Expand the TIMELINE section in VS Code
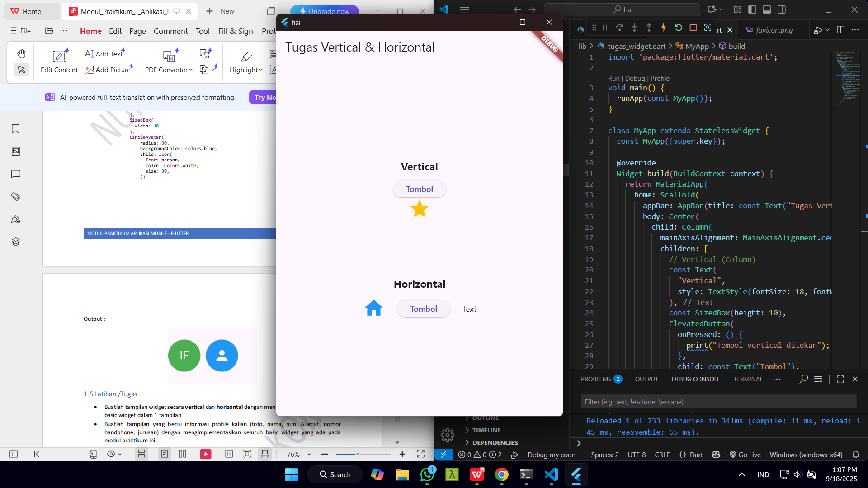The image size is (868, 488). click(486, 430)
